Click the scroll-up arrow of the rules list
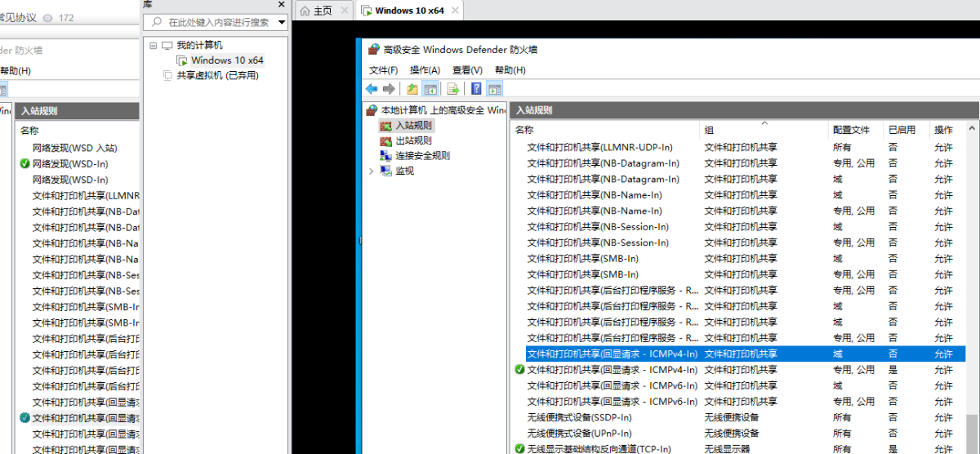 pyautogui.click(x=972, y=128)
